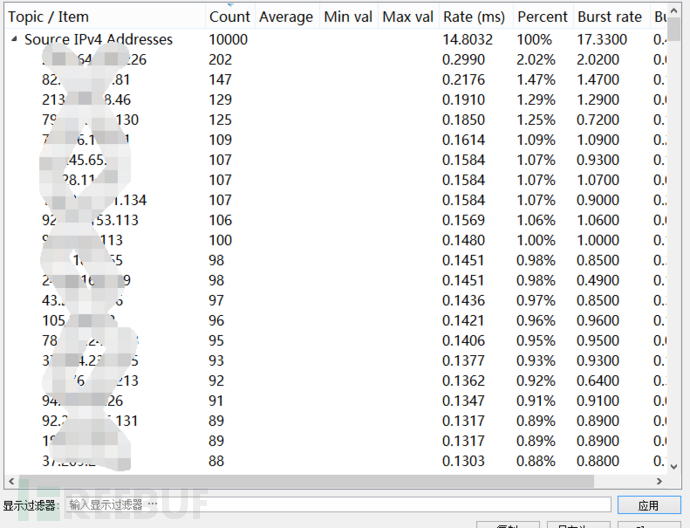The height and width of the screenshot is (528, 690).
Task: Collapse the Source IPv4 Addresses tree node
Action: tap(15, 40)
